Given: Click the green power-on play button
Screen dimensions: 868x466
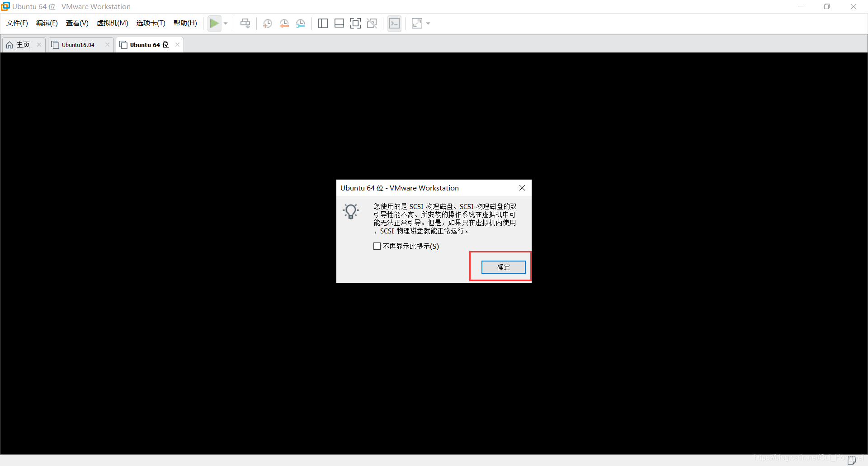Looking at the screenshot, I should tap(214, 23).
